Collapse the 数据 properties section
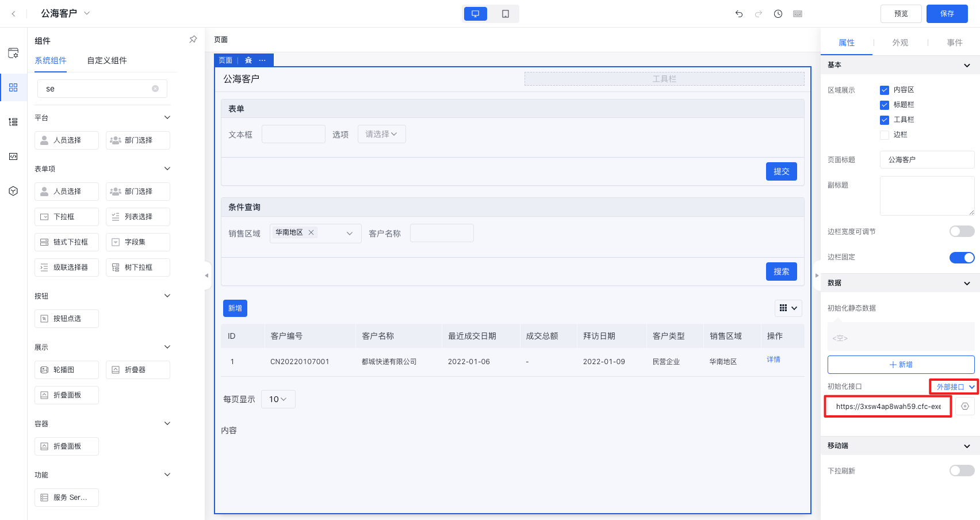Screen dimensions: 980x520 point(967,283)
